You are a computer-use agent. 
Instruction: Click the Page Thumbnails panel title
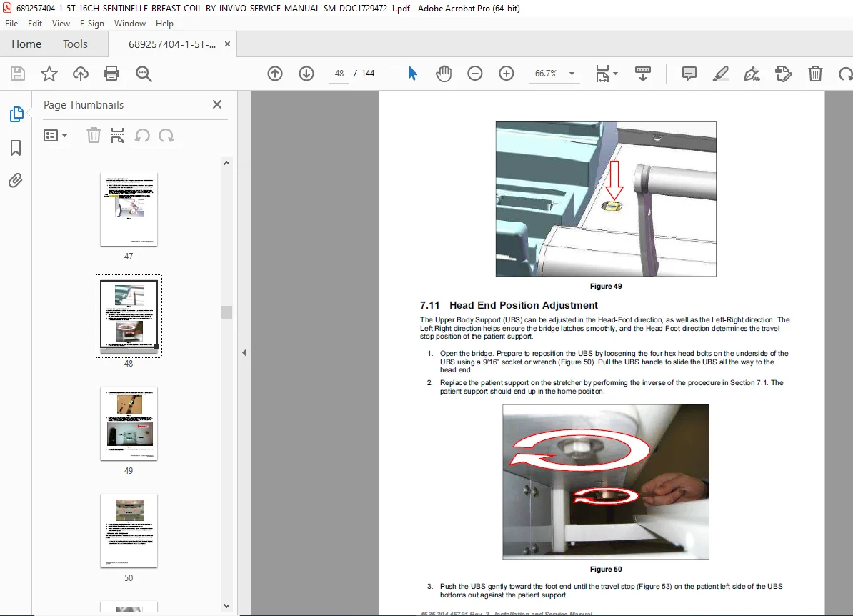click(x=84, y=105)
